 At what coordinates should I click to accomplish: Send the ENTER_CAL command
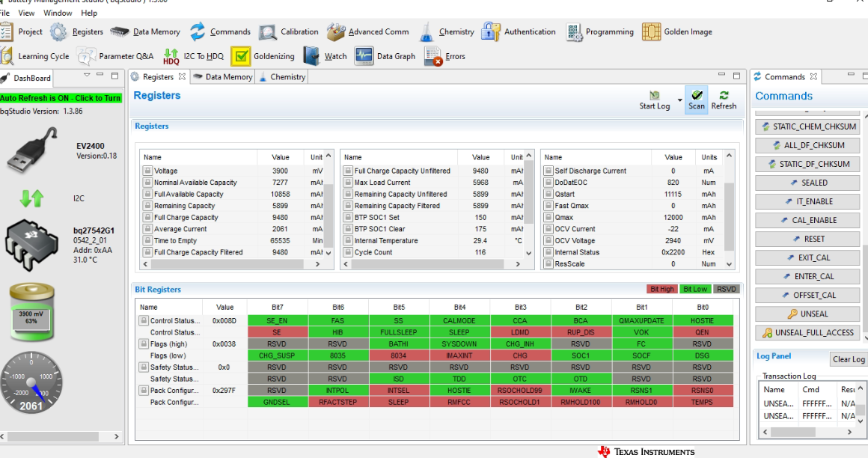click(807, 276)
